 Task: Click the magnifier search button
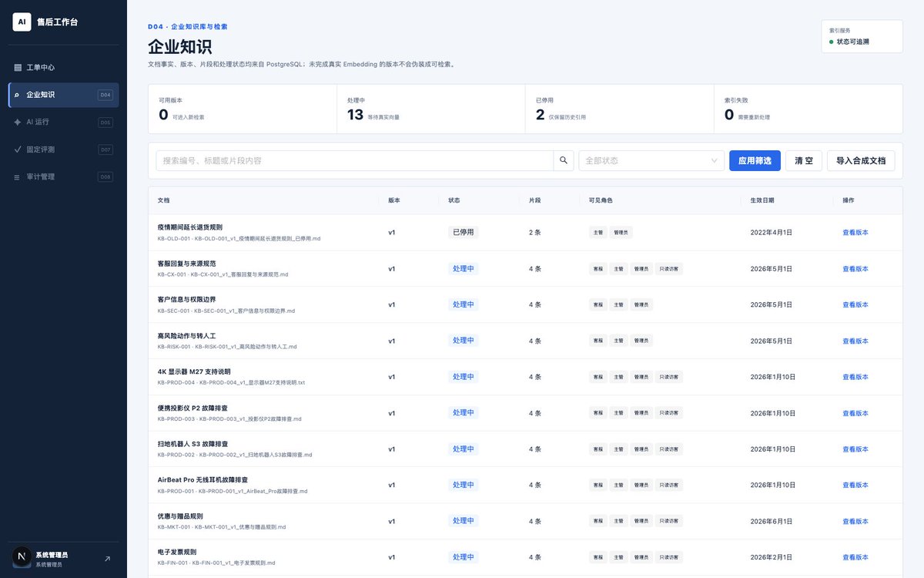point(564,160)
